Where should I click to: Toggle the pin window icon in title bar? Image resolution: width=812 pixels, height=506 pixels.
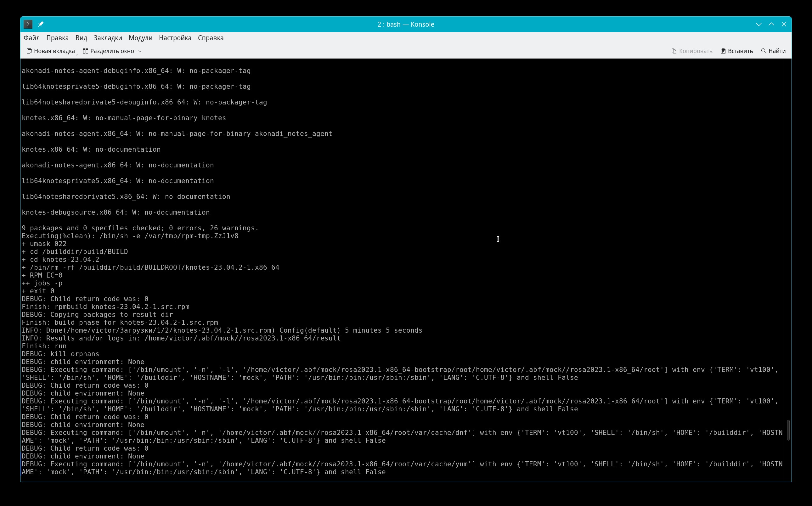point(41,24)
